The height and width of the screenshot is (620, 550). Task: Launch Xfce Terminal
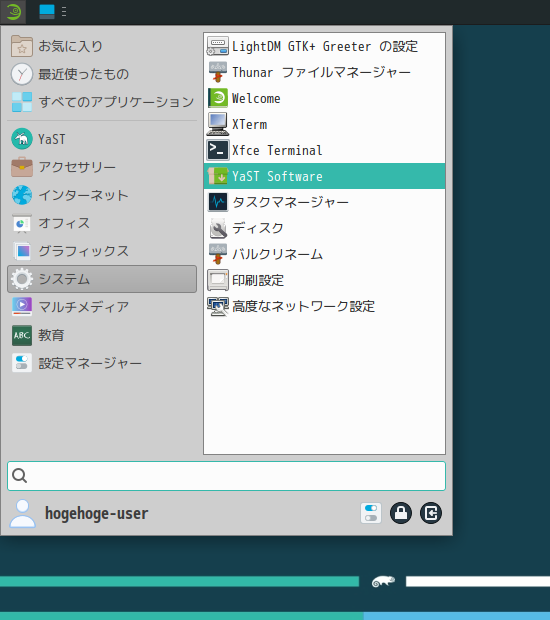325,150
